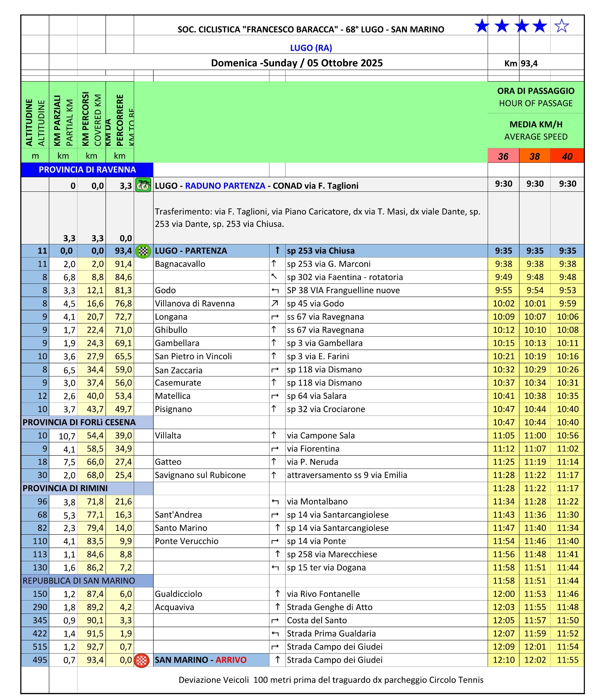Click the blue RADUNO PARTENZA text
The height and width of the screenshot is (700, 606).
[225, 186]
